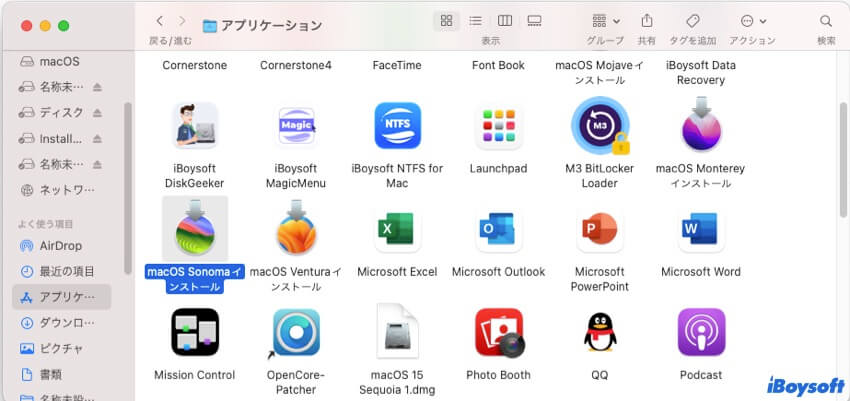Go back with the left chevron
The width and height of the screenshot is (850, 401).
point(159,21)
